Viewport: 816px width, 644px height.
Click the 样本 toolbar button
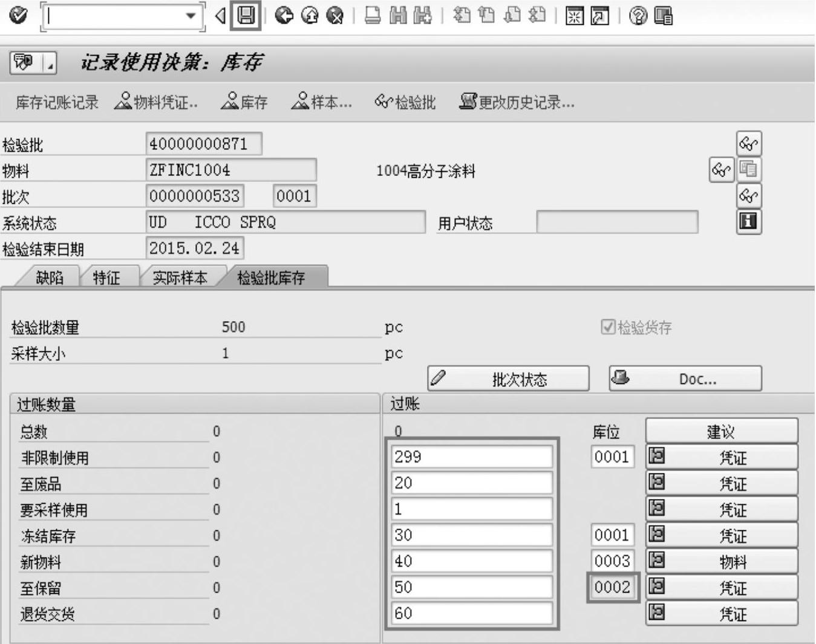click(321, 102)
